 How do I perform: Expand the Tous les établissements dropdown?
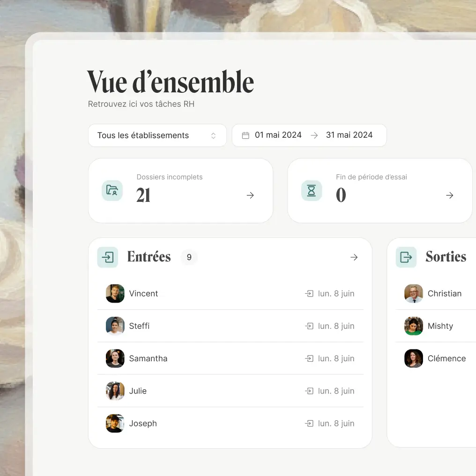coord(157,135)
